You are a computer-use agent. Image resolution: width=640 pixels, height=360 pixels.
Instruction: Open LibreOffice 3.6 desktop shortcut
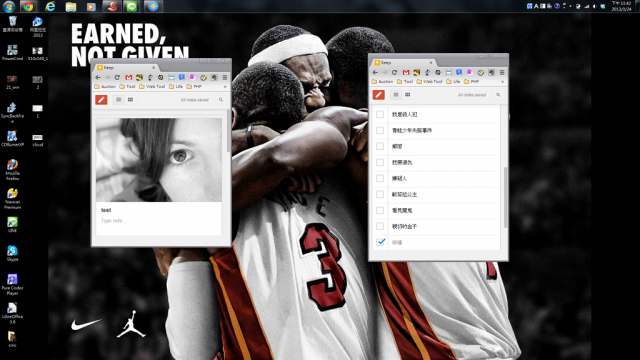(12, 313)
